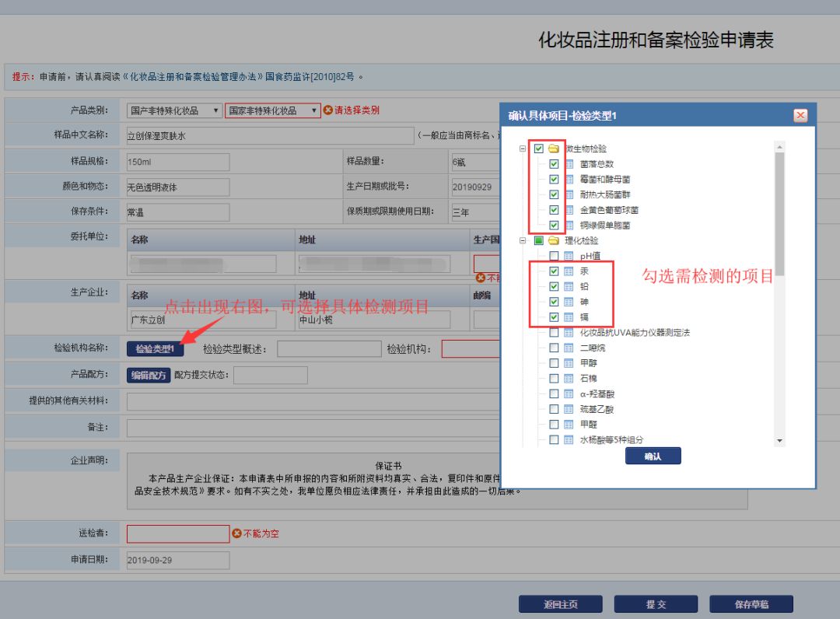Click the 检验类型1 button
The width and height of the screenshot is (840, 619).
[x=154, y=349]
